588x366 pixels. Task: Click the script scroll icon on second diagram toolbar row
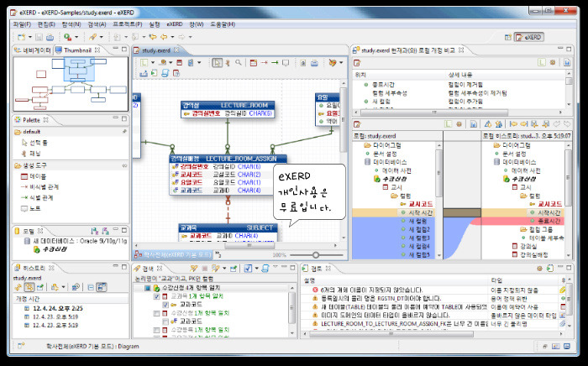click(165, 73)
